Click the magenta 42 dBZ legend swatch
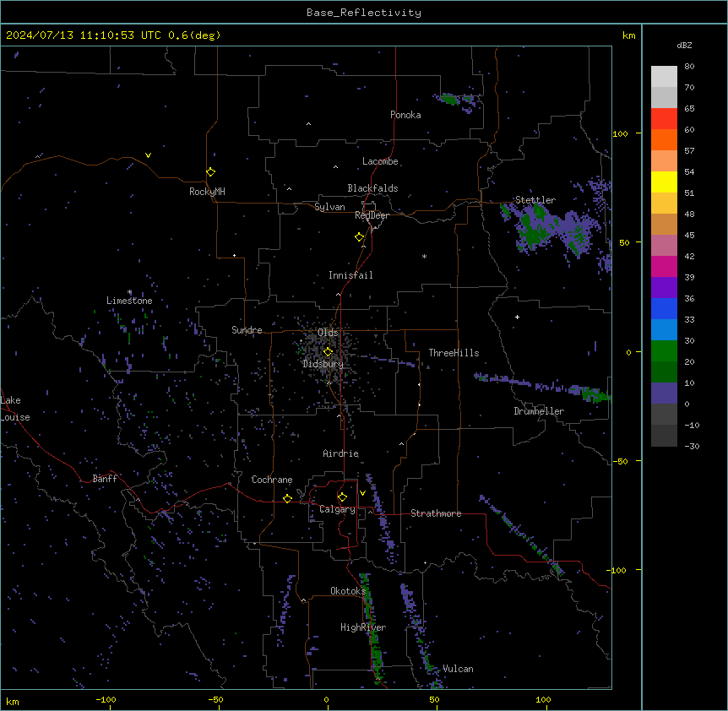Screen dimensions: 728x711 coord(664,266)
